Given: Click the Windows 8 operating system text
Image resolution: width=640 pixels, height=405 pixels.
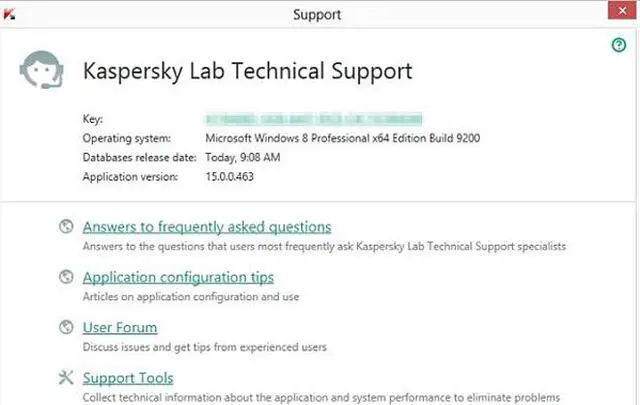Looking at the screenshot, I should click(x=342, y=138).
